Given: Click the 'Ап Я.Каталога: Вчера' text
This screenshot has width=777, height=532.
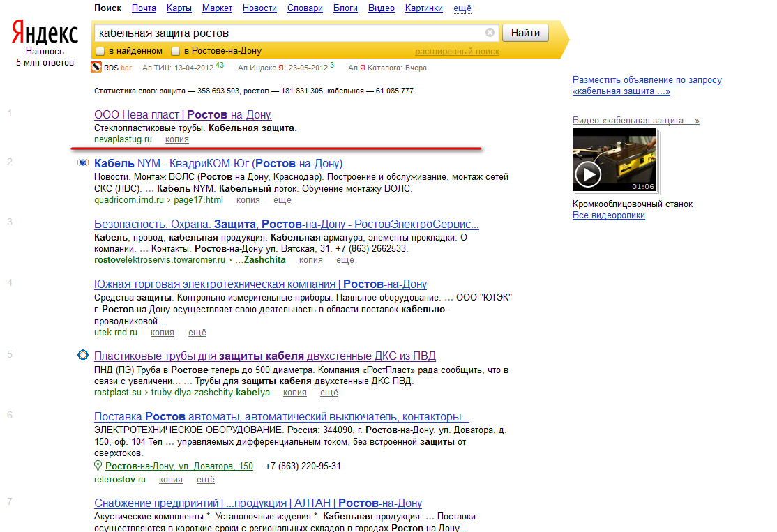Looking at the screenshot, I should tap(387, 68).
